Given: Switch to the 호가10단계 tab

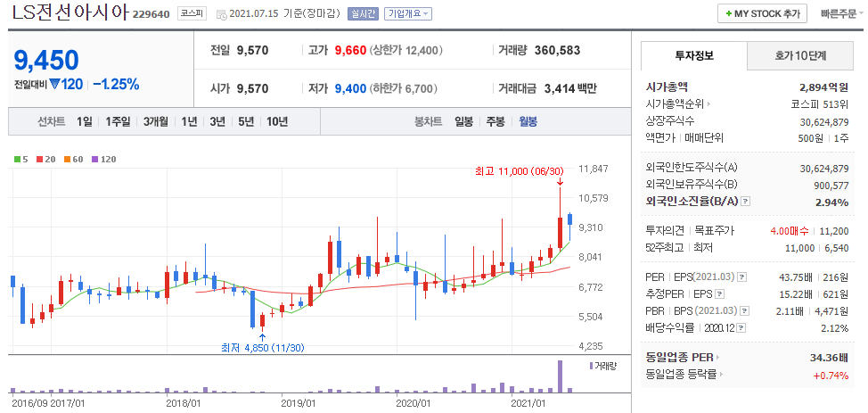Looking at the screenshot, I should pos(800,55).
